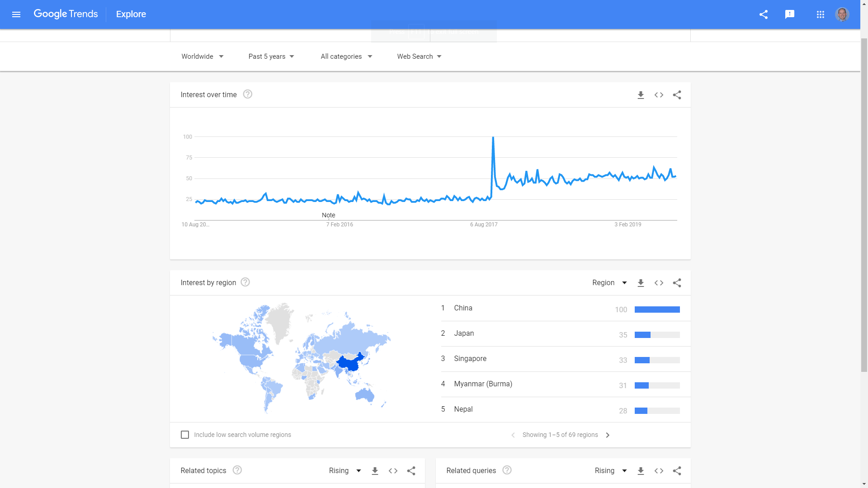The image size is (868, 488).
Task: Embed the Interest over time chart
Action: coord(659,95)
